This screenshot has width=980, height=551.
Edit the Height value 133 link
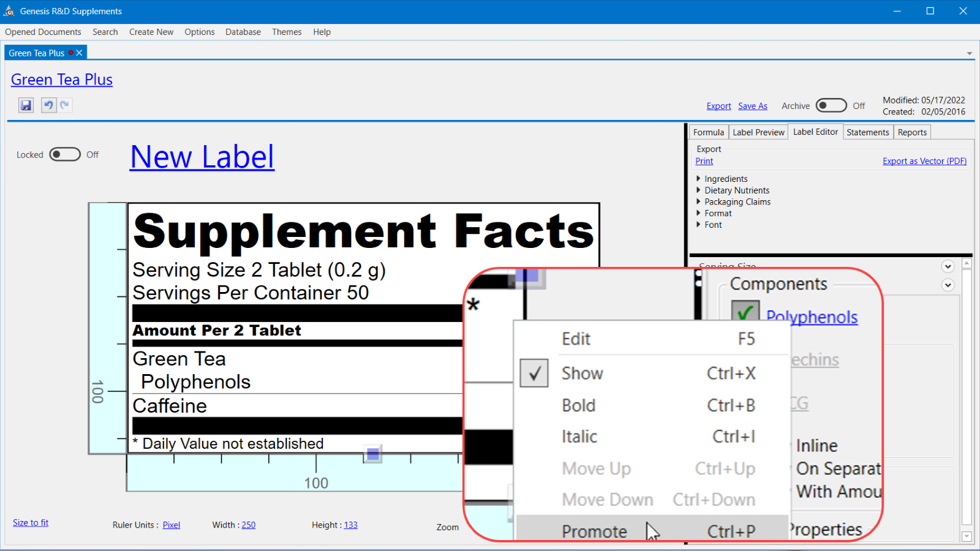350,525
